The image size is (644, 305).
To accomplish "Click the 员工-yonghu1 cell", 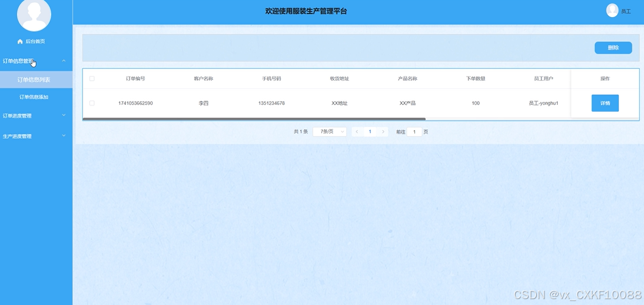I will click(x=543, y=103).
